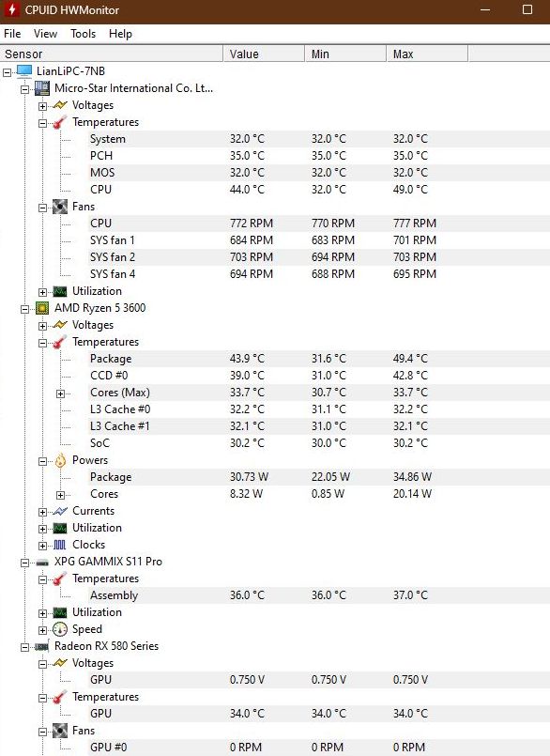Collapse the Ryzen Powers node
The image size is (550, 756).
click(x=42, y=461)
